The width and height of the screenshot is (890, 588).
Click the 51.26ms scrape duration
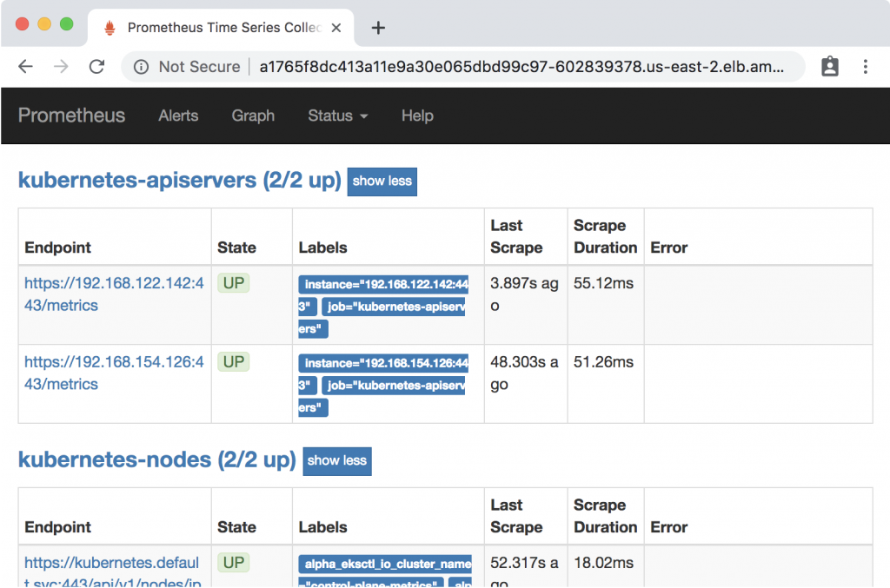pyautogui.click(x=603, y=362)
